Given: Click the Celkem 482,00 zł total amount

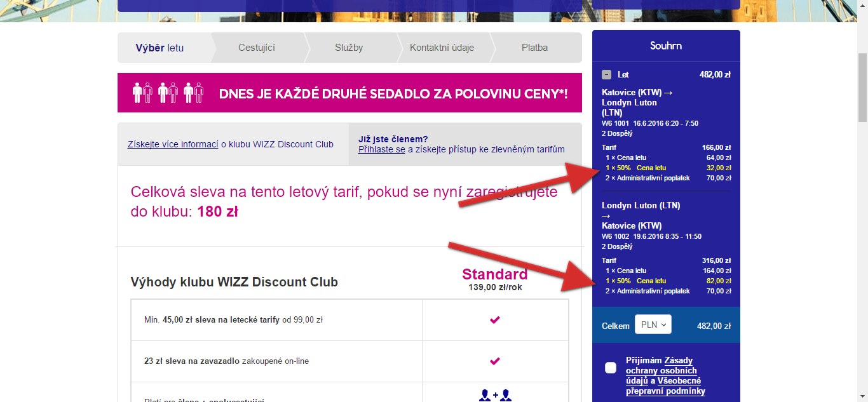Looking at the screenshot, I should (714, 326).
